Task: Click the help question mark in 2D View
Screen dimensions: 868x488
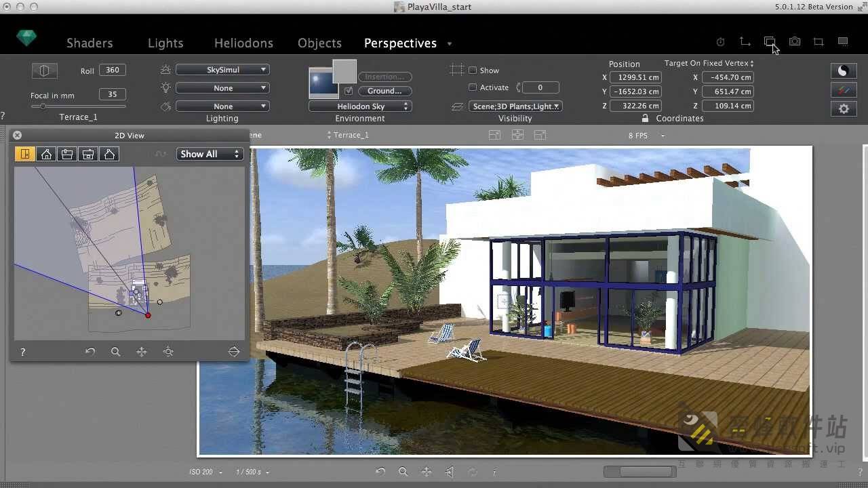Action: (23, 352)
